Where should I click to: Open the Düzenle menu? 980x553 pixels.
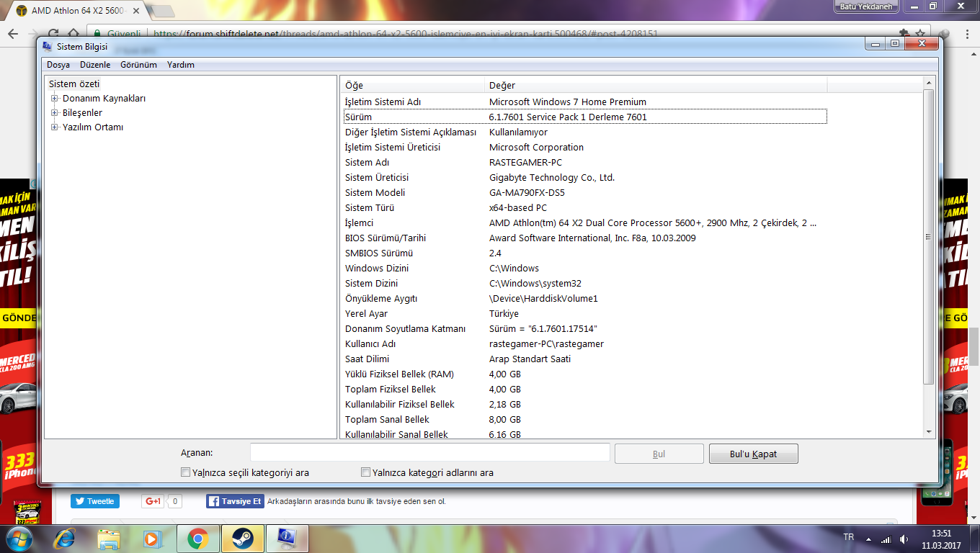pyautogui.click(x=95, y=65)
